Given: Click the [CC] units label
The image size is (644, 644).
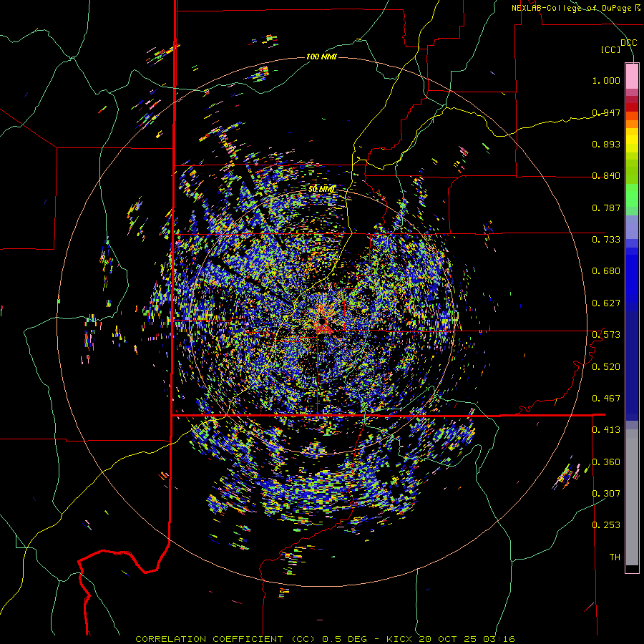Looking at the screenshot, I should tap(610, 49).
